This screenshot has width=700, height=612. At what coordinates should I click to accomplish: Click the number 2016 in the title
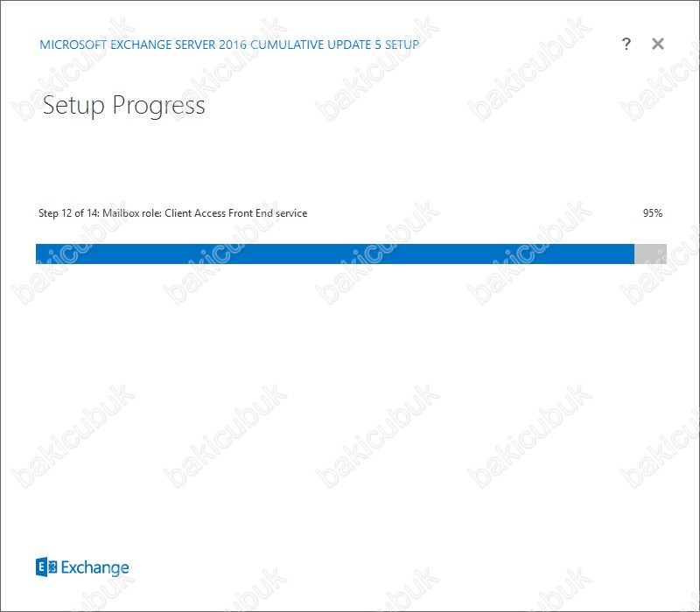pos(233,45)
